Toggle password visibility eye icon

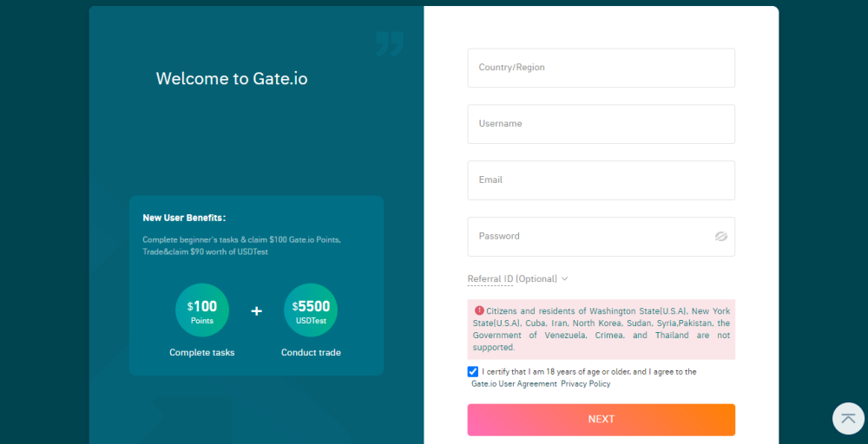720,236
